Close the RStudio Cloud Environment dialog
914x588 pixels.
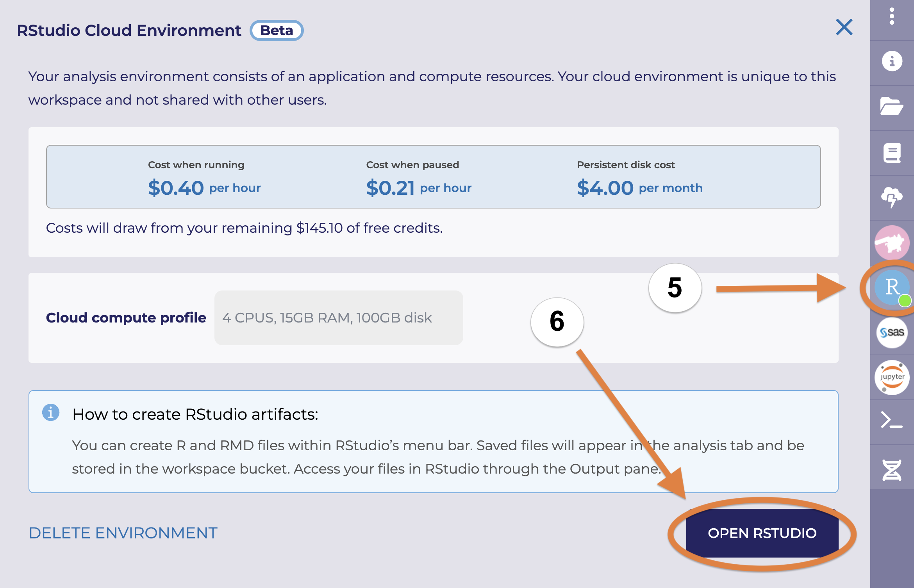[844, 27]
